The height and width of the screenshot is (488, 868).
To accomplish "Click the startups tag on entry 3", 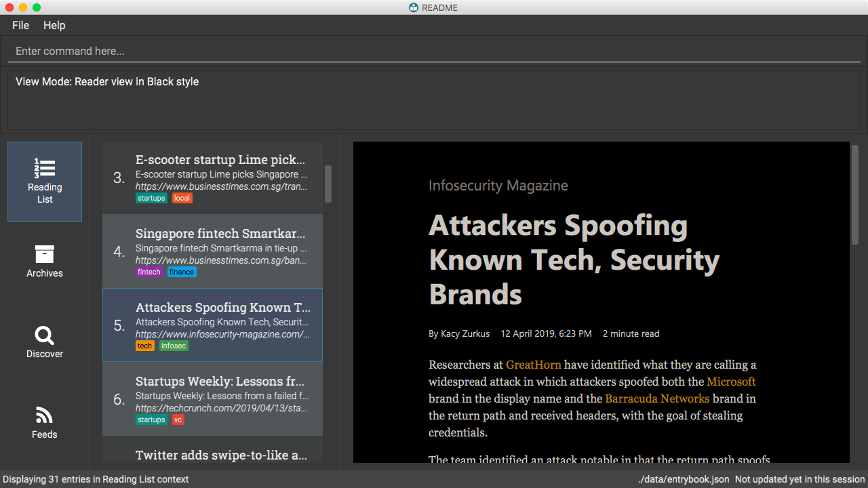I will coord(151,198).
